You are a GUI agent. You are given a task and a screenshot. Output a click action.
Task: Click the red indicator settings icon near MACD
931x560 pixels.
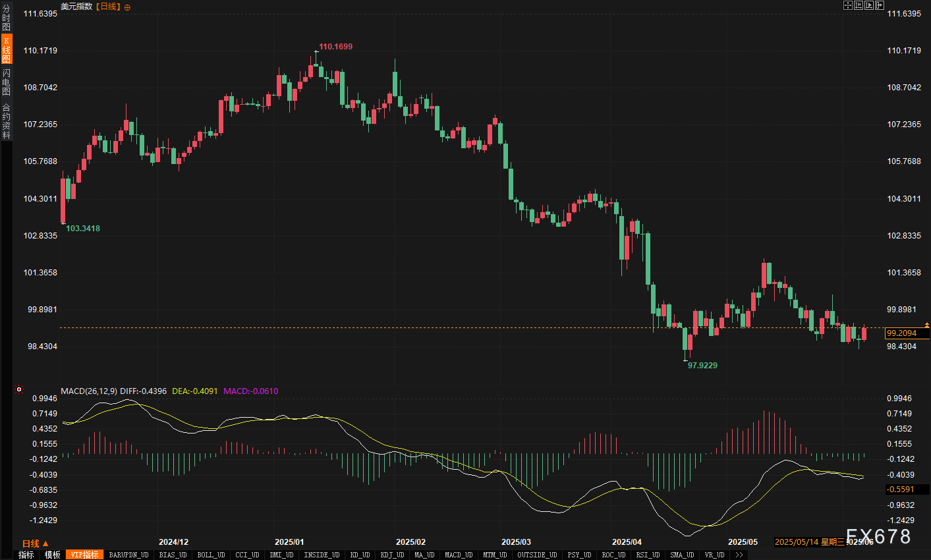[x=19, y=389]
